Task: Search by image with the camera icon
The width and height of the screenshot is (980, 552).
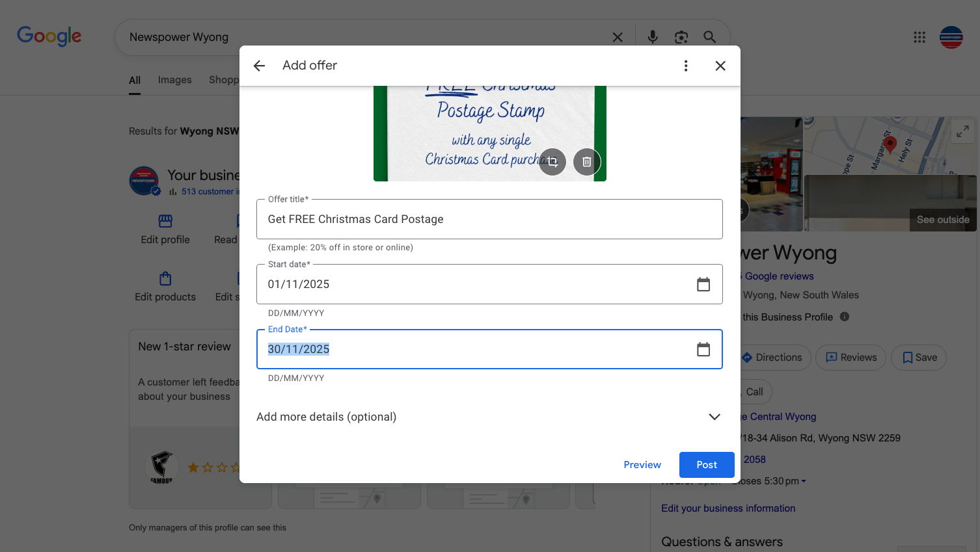Action: coord(681,37)
